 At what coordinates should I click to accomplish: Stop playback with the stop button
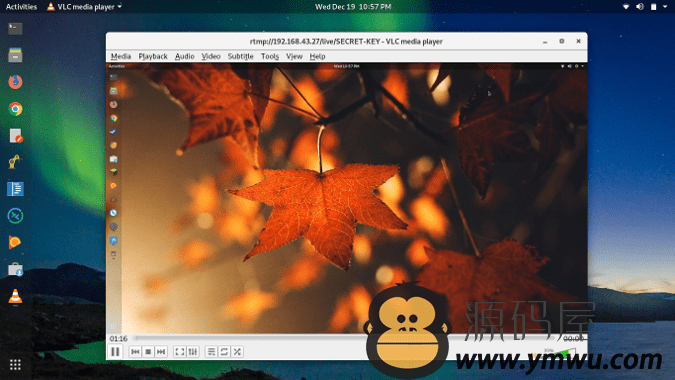(148, 352)
